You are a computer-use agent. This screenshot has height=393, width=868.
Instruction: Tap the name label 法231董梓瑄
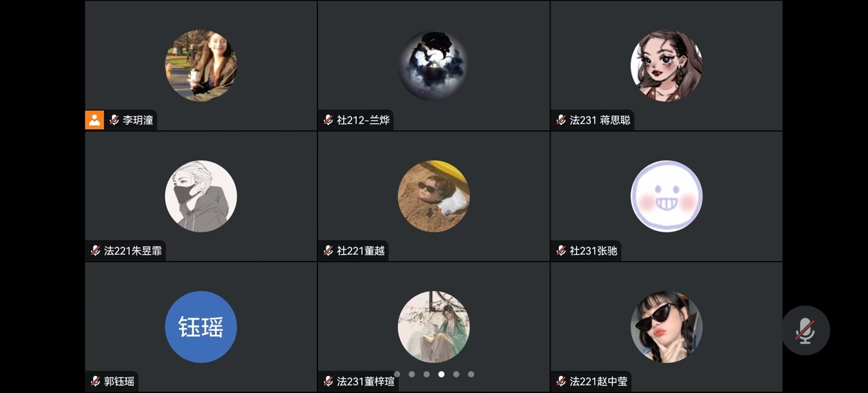pos(366,381)
